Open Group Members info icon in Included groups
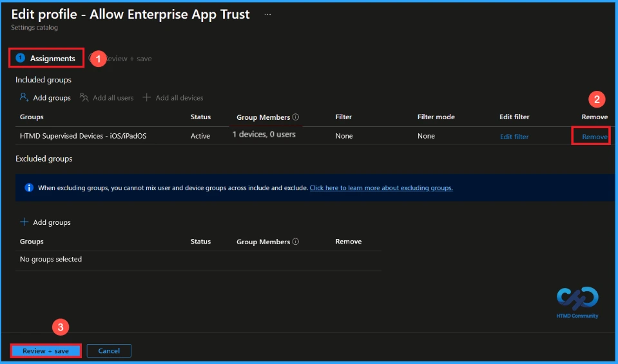This screenshot has height=364, width=618. point(296,117)
